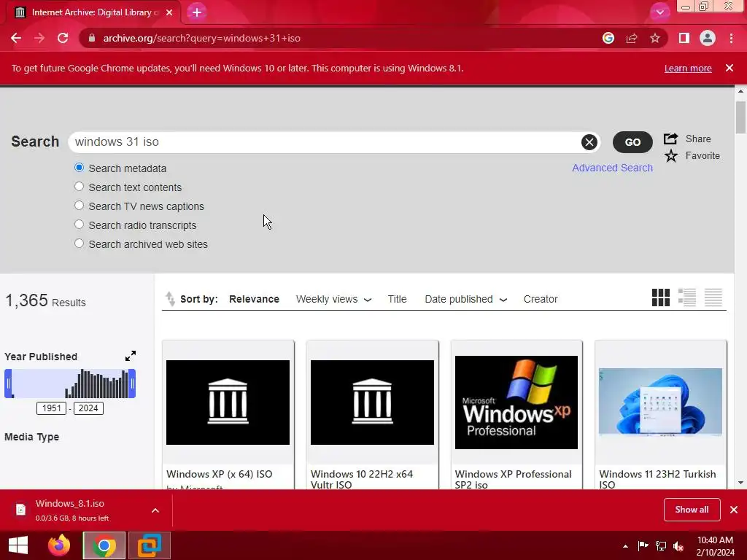Go back to the previous page
Image resolution: width=747 pixels, height=560 pixels.
coord(16,38)
